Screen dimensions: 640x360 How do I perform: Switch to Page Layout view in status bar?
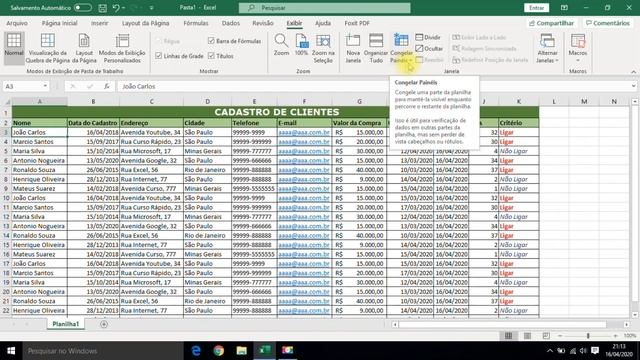click(527, 336)
